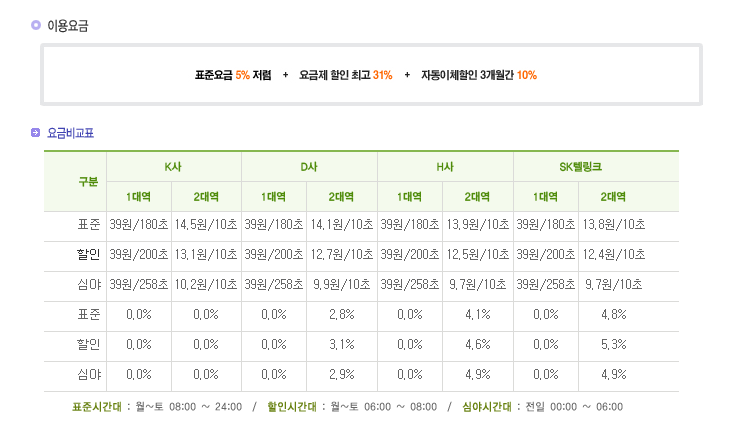Select the 이용요금 section heading
738x431 pixels.
pyautogui.click(x=68, y=26)
